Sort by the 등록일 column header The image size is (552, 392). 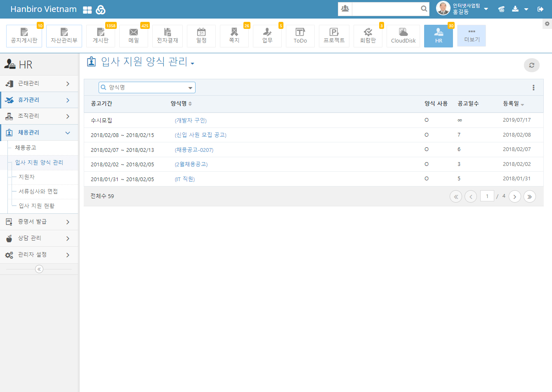513,104
